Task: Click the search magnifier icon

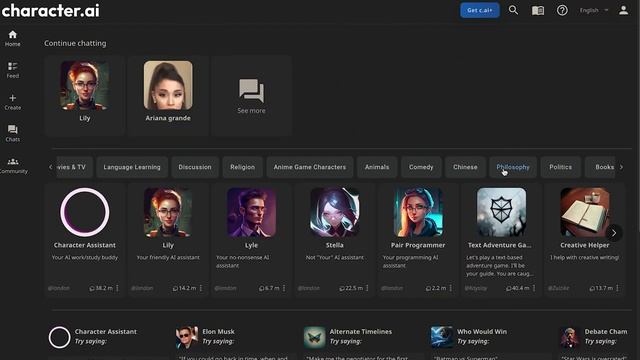Action: [x=513, y=10]
